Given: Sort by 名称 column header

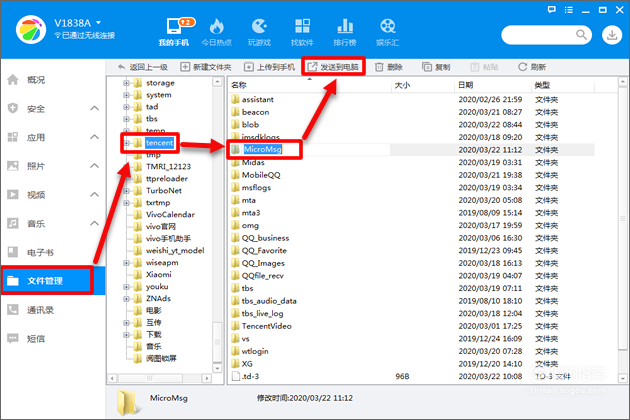Looking at the screenshot, I should coord(309,85).
